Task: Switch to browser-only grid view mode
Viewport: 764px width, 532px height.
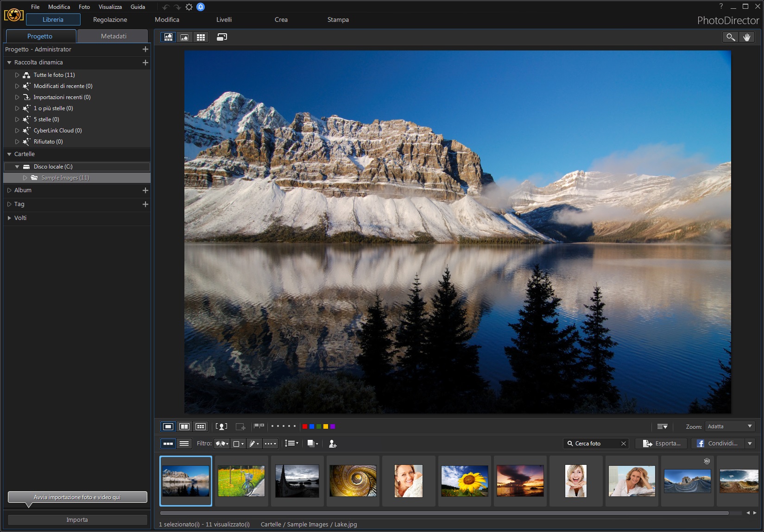Action: tap(201, 37)
